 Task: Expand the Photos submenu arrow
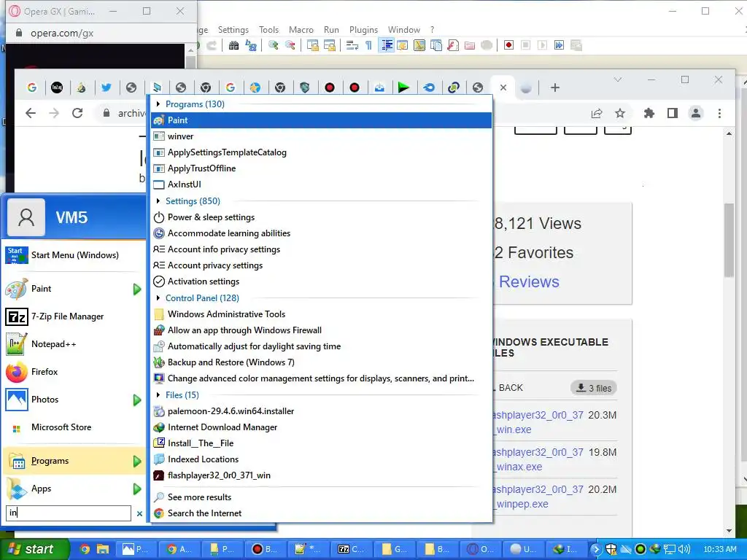137,400
